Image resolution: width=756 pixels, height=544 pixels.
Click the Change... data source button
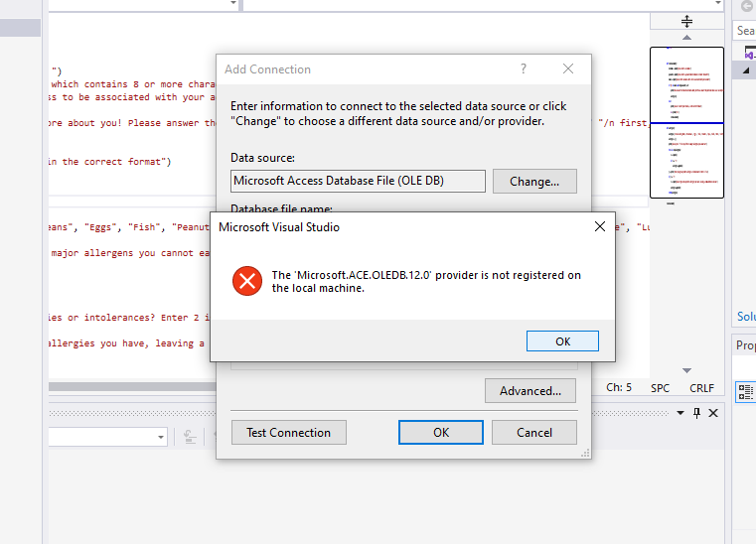(534, 182)
